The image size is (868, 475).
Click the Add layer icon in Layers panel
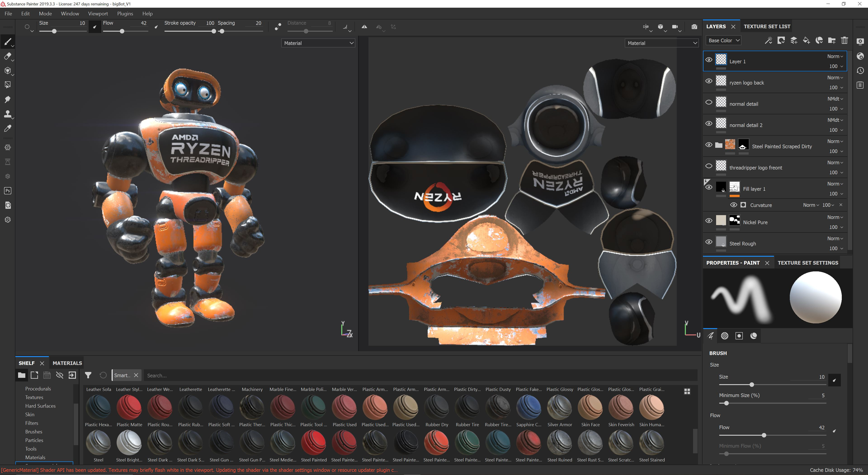point(794,40)
